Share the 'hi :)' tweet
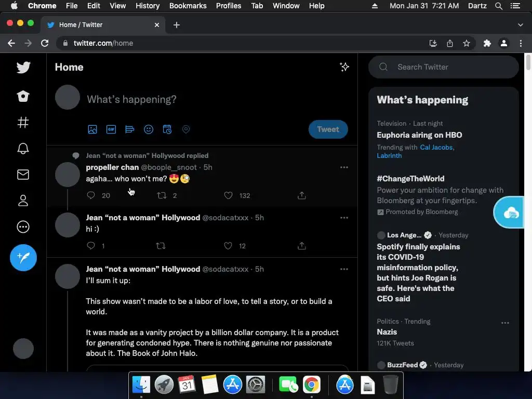 click(302, 246)
